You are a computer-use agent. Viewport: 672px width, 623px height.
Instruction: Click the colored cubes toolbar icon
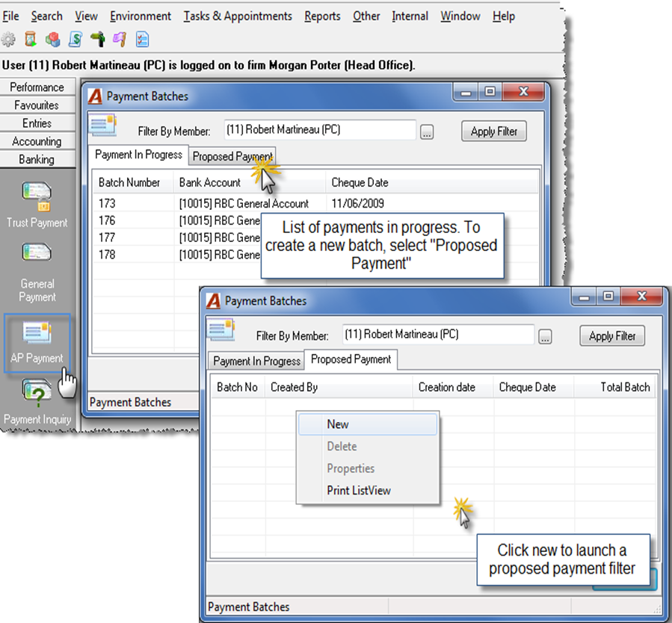click(x=53, y=40)
